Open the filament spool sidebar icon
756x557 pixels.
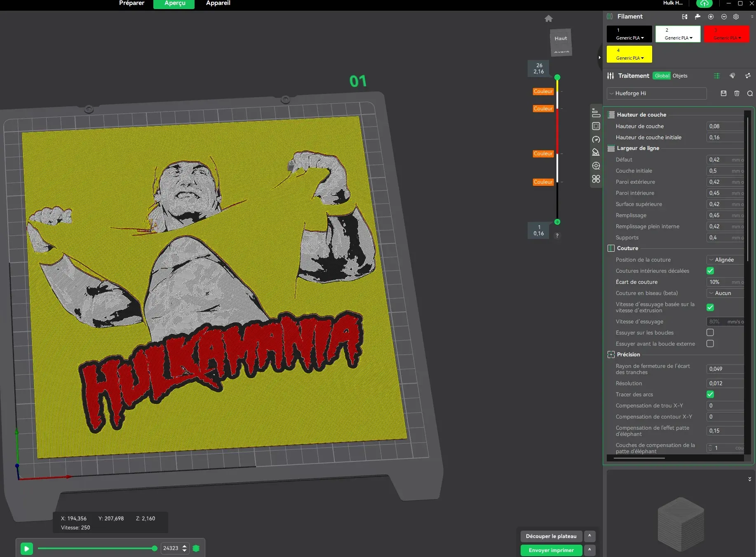(596, 166)
